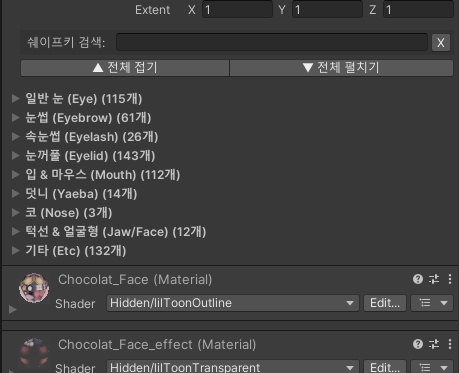Screen dimensions: 459x373
Task: Click the 쉐이프키 검색 label
Action: [x=66, y=43]
